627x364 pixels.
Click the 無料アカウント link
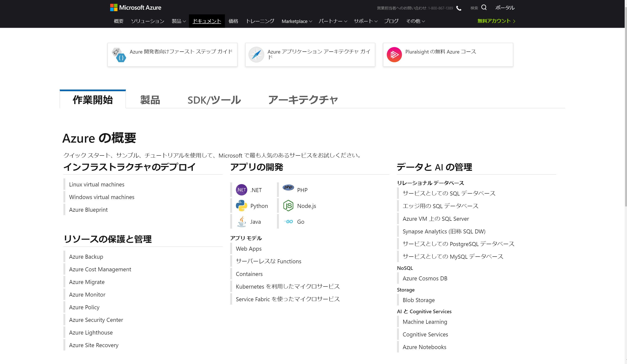tap(496, 21)
